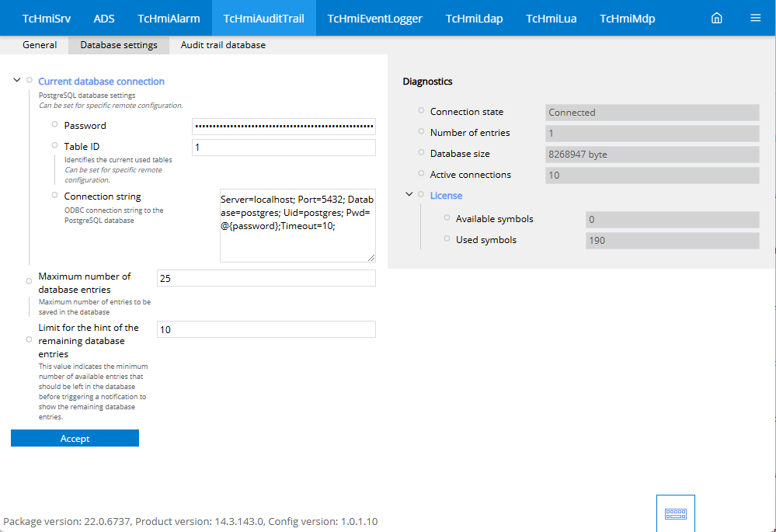Click the Accept button
This screenshot has width=776, height=532.
pos(75,439)
